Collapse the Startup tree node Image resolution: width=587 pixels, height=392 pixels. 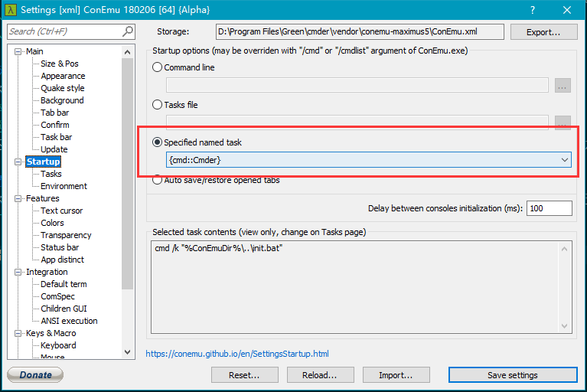tap(18, 162)
